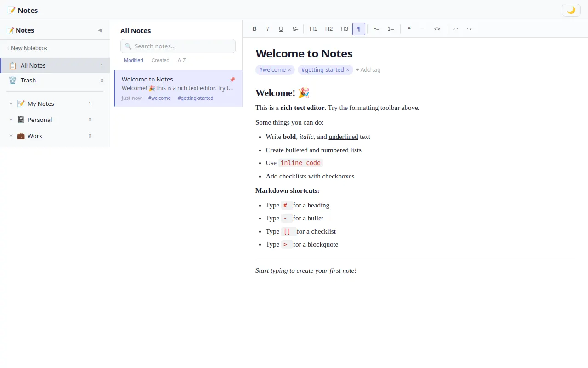Viewport: 588px width, 368px height.
Task: Collapse the sidebar with the arrow
Action: [100, 30]
